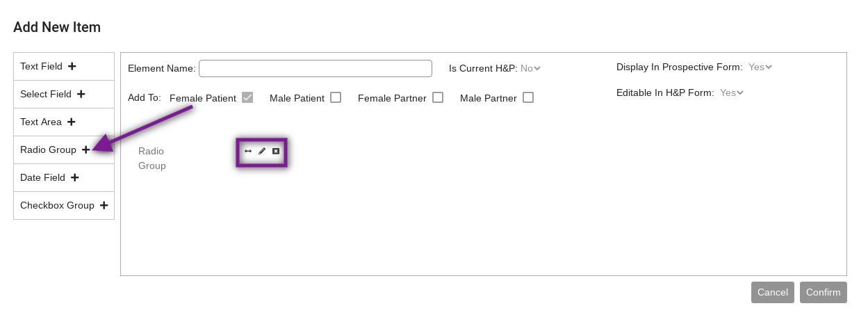This screenshot has width=868, height=331.
Task: Add a Select Field using its plus icon
Action: click(81, 94)
